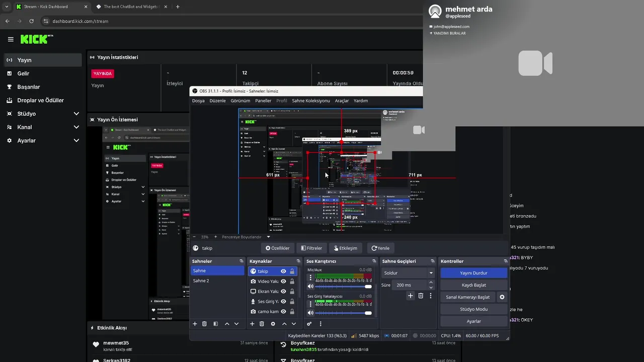Open scene filters icon in Sahneler
Image resolution: width=644 pixels, height=362 pixels.
click(215, 324)
